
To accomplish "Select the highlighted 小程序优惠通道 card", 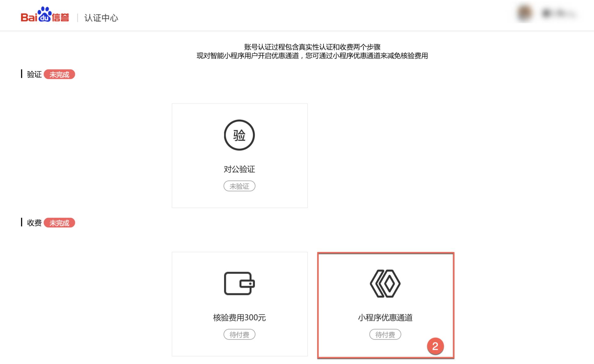I will 385,304.
